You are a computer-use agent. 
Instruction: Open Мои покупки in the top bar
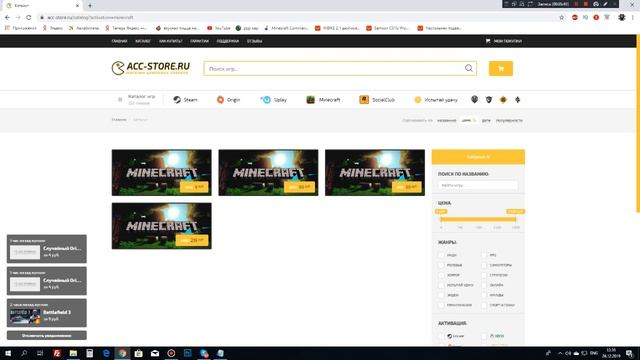(504, 41)
